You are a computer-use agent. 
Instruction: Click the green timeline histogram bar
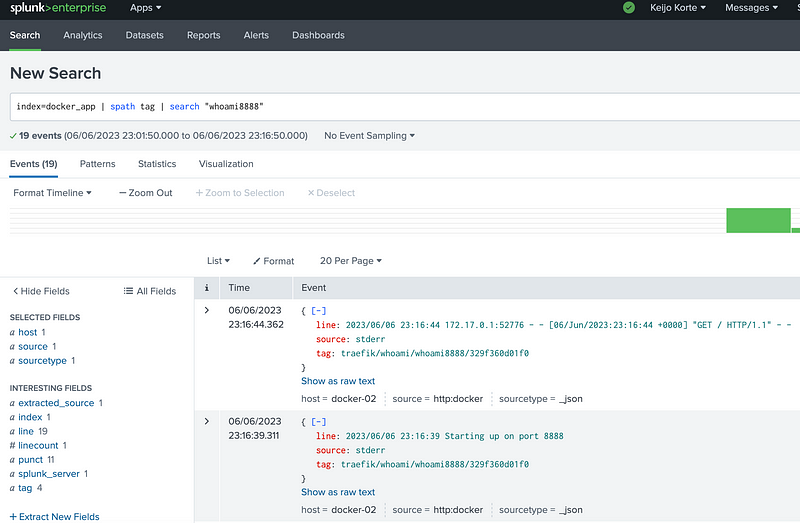coord(758,220)
